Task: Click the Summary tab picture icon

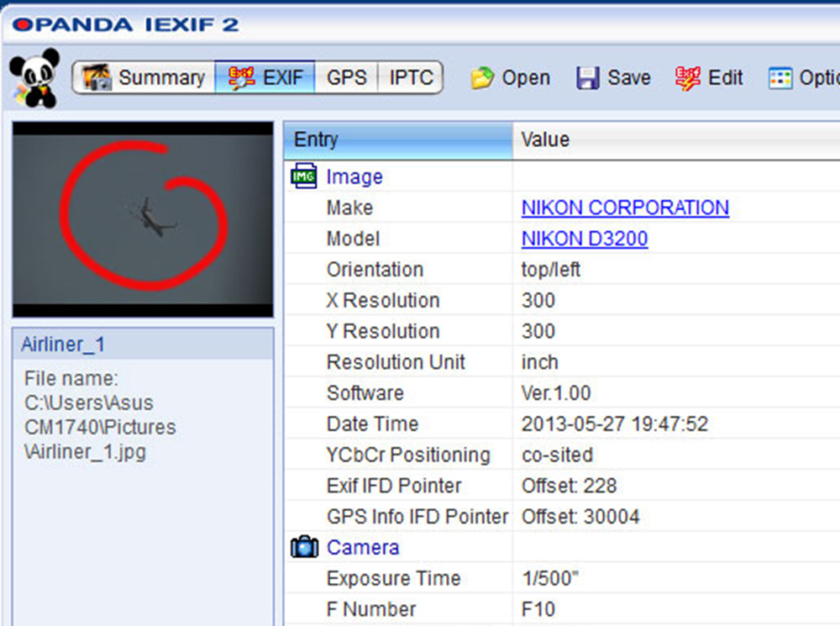Action: tap(97, 79)
